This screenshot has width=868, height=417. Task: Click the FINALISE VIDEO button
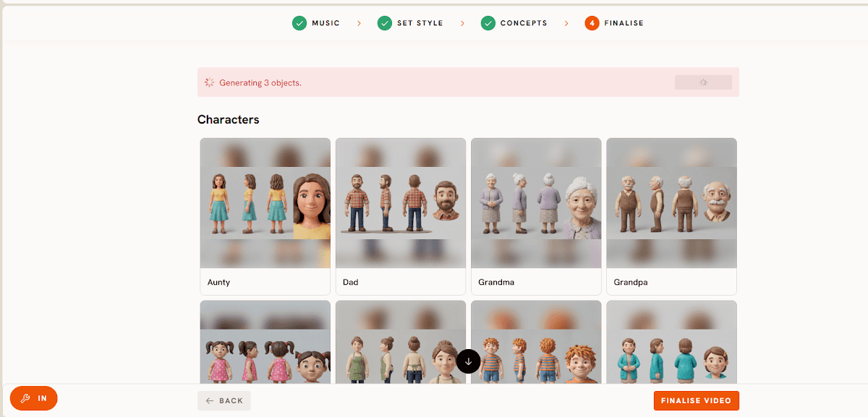697,400
